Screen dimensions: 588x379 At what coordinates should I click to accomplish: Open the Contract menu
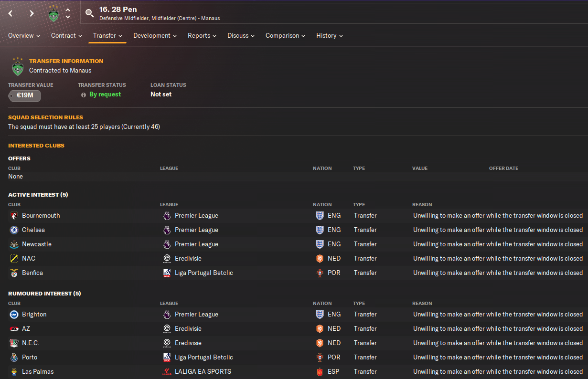(66, 36)
